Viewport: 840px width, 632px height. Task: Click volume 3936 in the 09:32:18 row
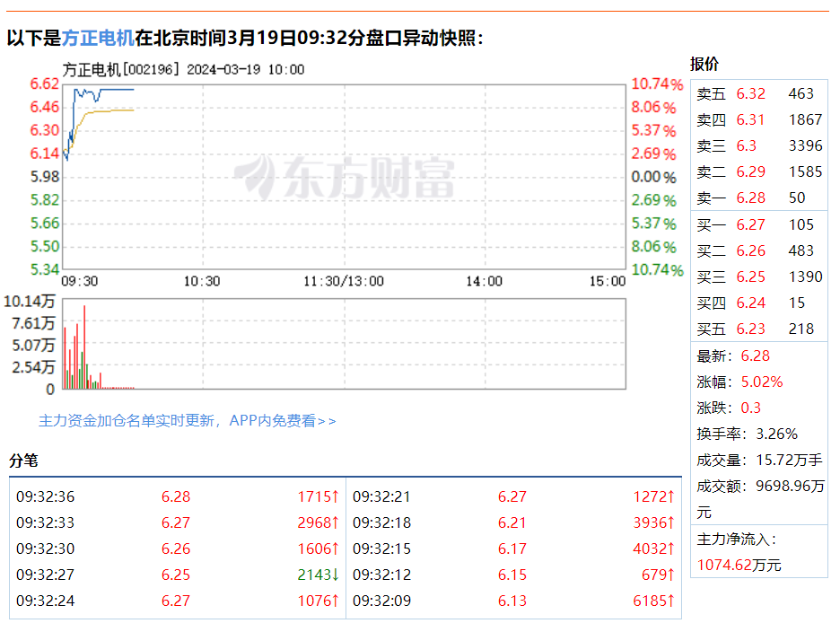(x=654, y=522)
